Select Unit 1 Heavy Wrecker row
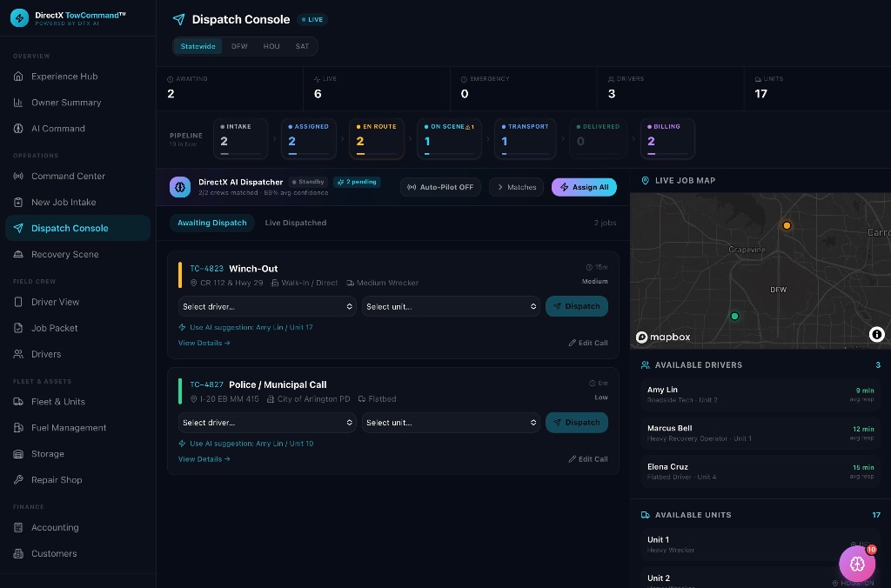 [760, 545]
